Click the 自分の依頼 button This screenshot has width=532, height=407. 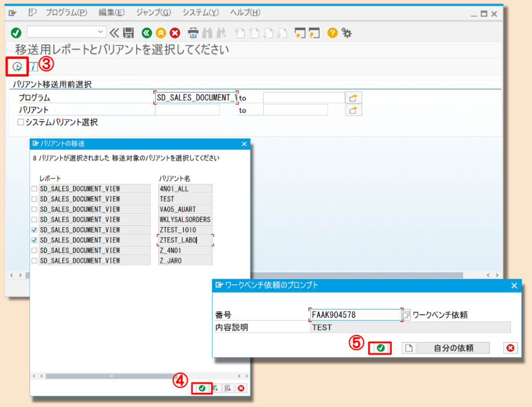click(453, 348)
